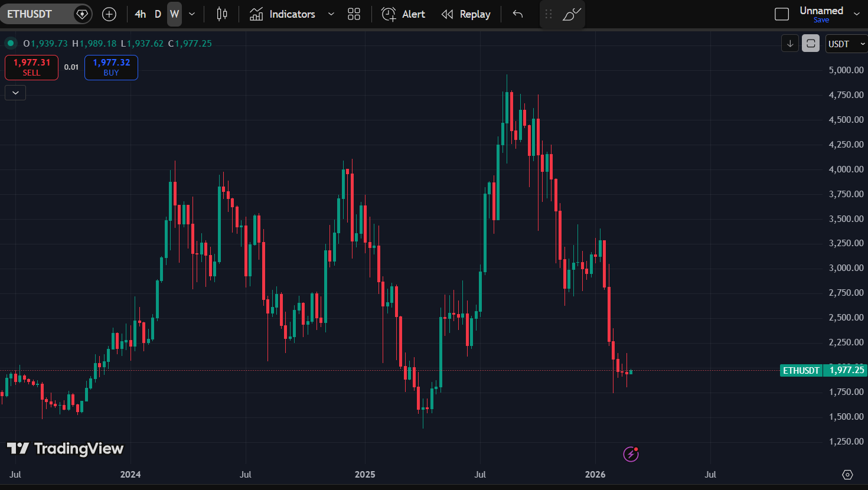Expand the chart legend chevron below SELL
This screenshot has width=868, height=490.
pyautogui.click(x=15, y=93)
